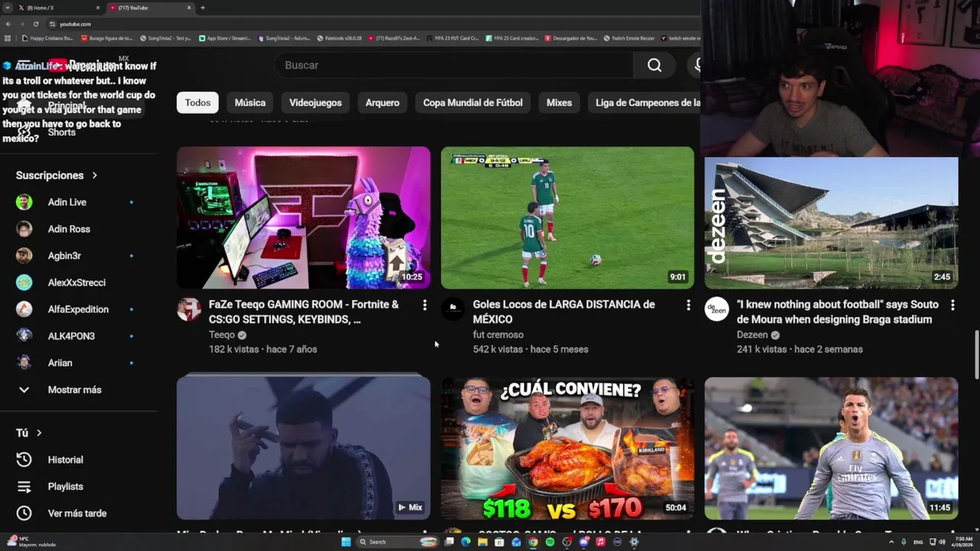The width and height of the screenshot is (980, 551).
Task: Select the Videojuegos filter chip
Action: click(x=315, y=103)
